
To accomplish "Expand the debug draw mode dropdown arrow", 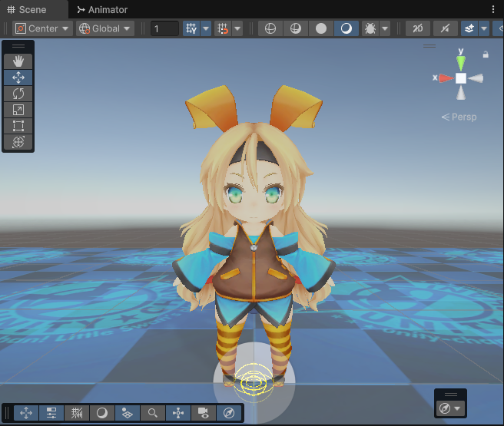I will (384, 28).
